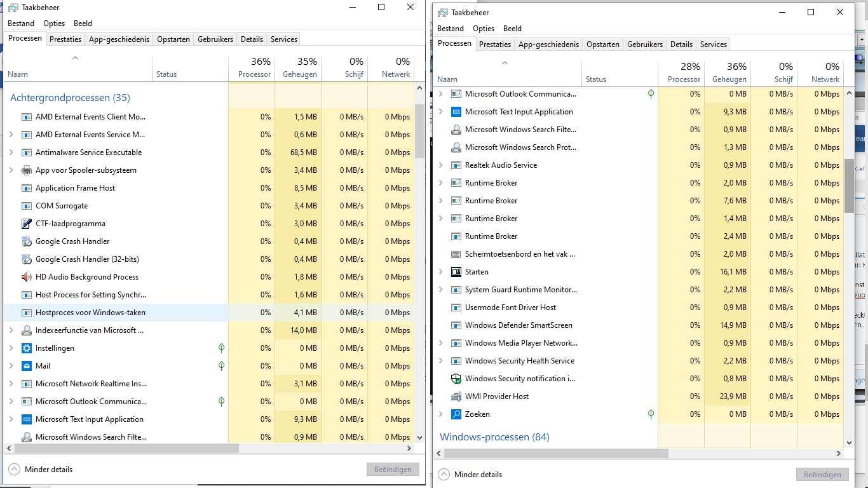Click the Application Frame Host icon
This screenshot has height=488, width=868.
tap(27, 188)
